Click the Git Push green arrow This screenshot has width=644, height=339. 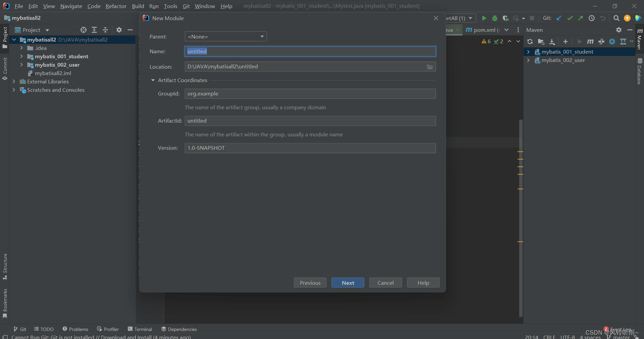(x=581, y=18)
